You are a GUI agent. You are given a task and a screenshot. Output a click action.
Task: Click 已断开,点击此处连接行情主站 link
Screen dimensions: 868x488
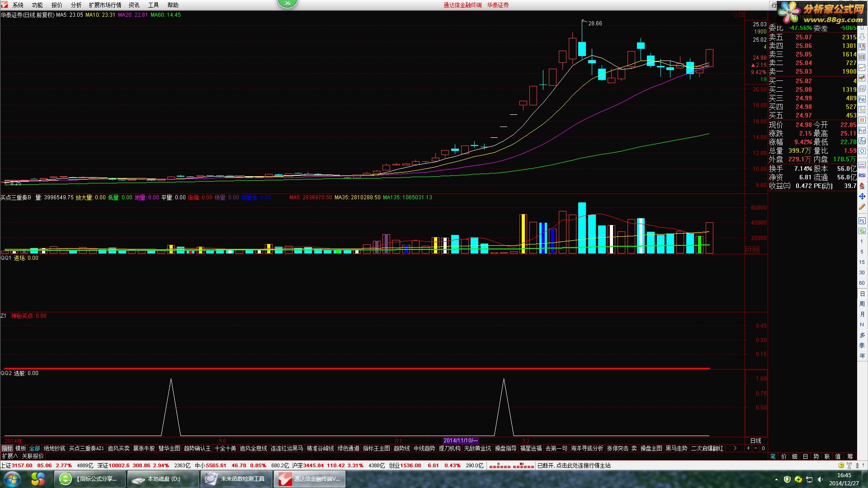[x=574, y=465]
